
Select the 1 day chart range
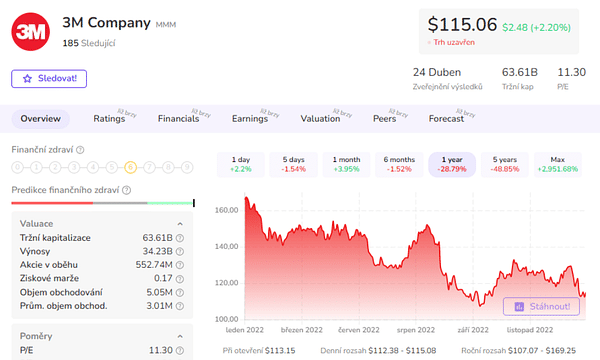coord(241,165)
